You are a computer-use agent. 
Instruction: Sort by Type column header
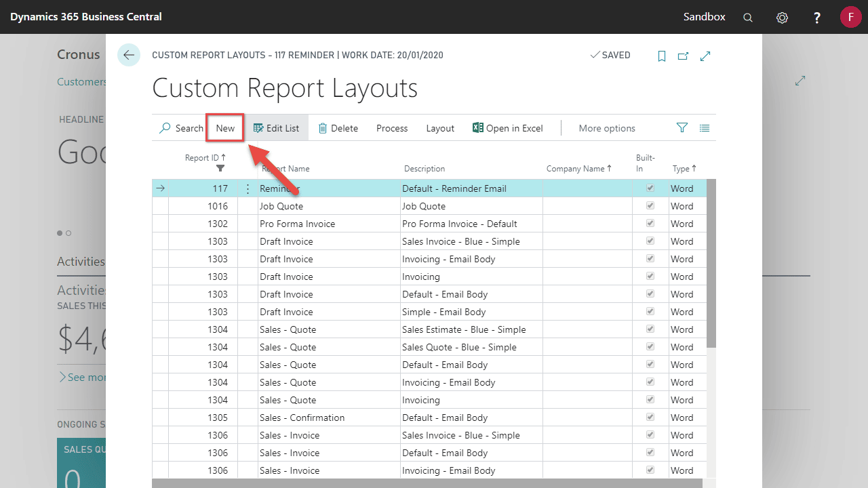684,169
